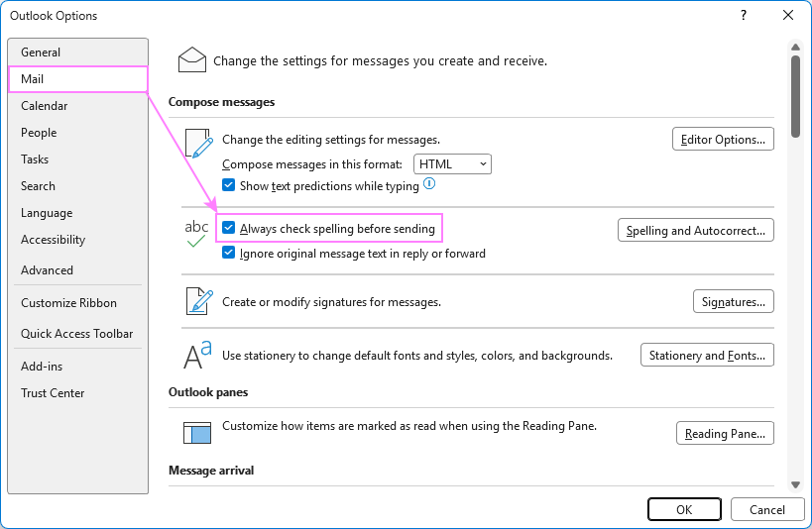
Task: Click the signatures document pencil icon
Action: pyautogui.click(x=199, y=301)
